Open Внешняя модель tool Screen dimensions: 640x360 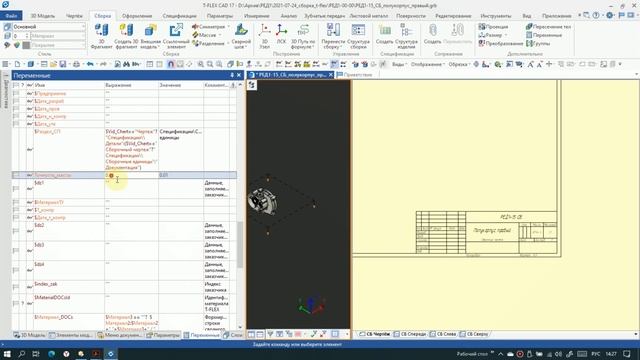coord(151,36)
